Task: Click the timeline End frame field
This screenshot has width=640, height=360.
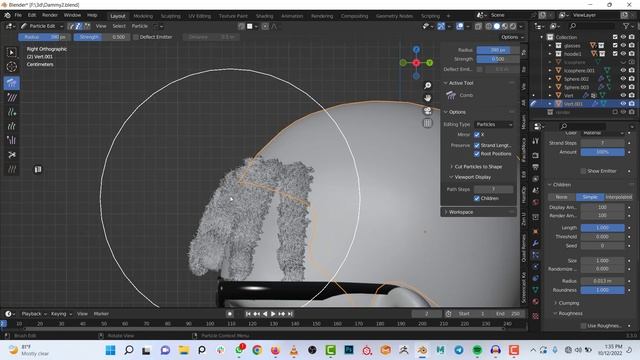Action: coord(508,314)
